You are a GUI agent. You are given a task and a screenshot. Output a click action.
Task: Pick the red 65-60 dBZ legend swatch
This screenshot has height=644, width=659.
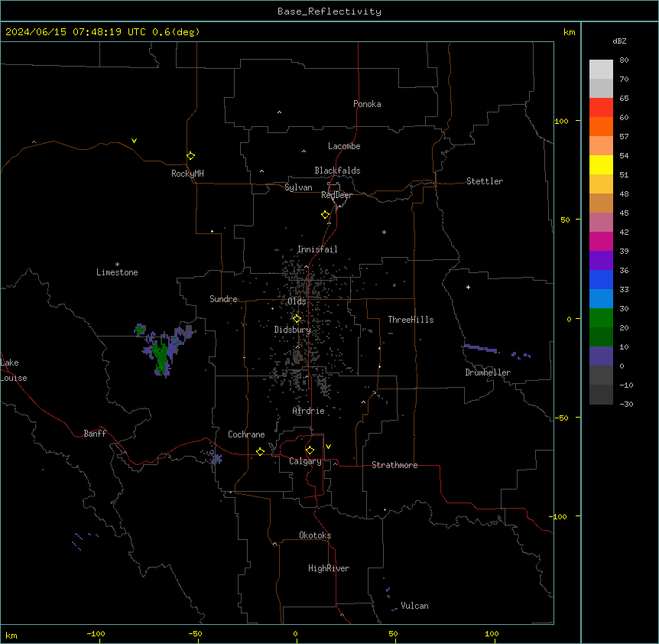click(601, 107)
